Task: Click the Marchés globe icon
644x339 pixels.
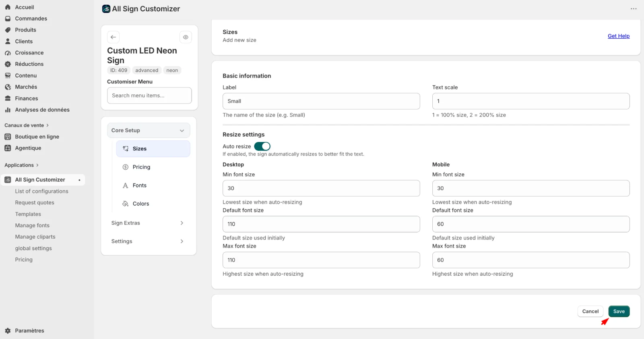Action: [x=8, y=87]
